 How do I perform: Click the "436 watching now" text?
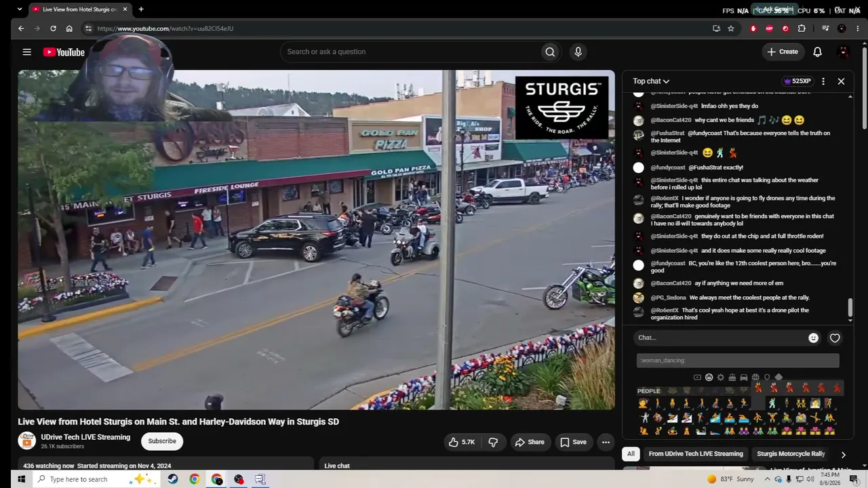pyautogui.click(x=49, y=466)
